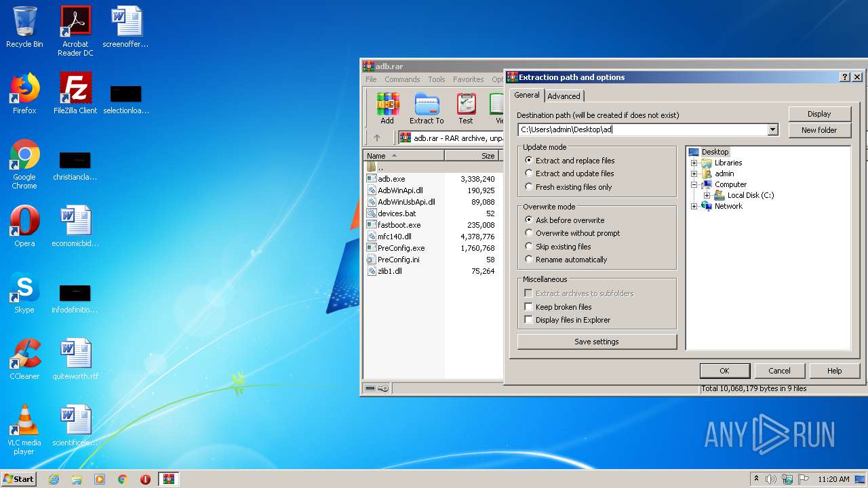The width and height of the screenshot is (868, 488).
Task: Enable Display files in Explorer checkbox
Action: click(x=529, y=320)
